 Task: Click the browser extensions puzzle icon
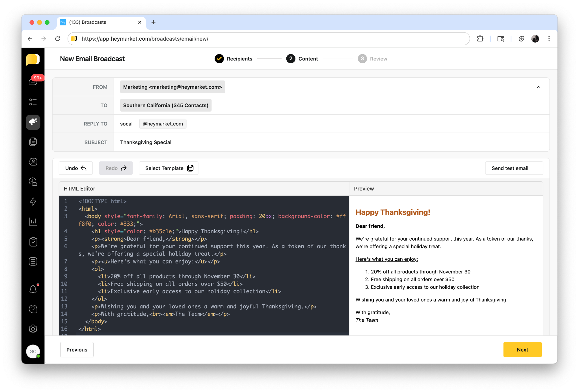480,39
